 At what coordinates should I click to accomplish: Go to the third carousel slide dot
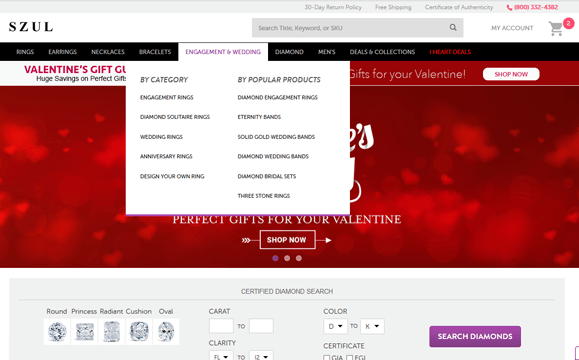pyautogui.click(x=299, y=258)
